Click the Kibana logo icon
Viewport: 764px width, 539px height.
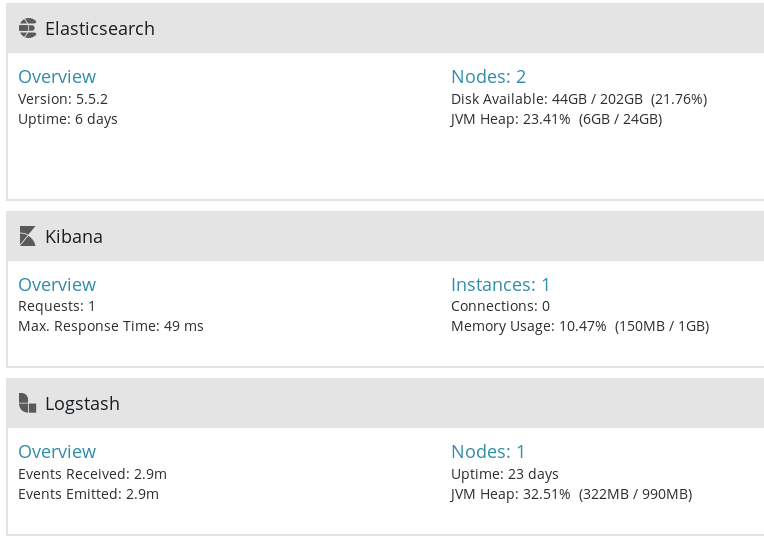(x=27, y=236)
